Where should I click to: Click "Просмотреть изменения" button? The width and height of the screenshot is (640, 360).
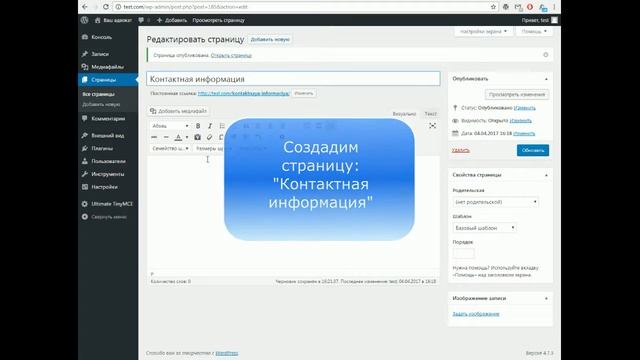pos(517,94)
